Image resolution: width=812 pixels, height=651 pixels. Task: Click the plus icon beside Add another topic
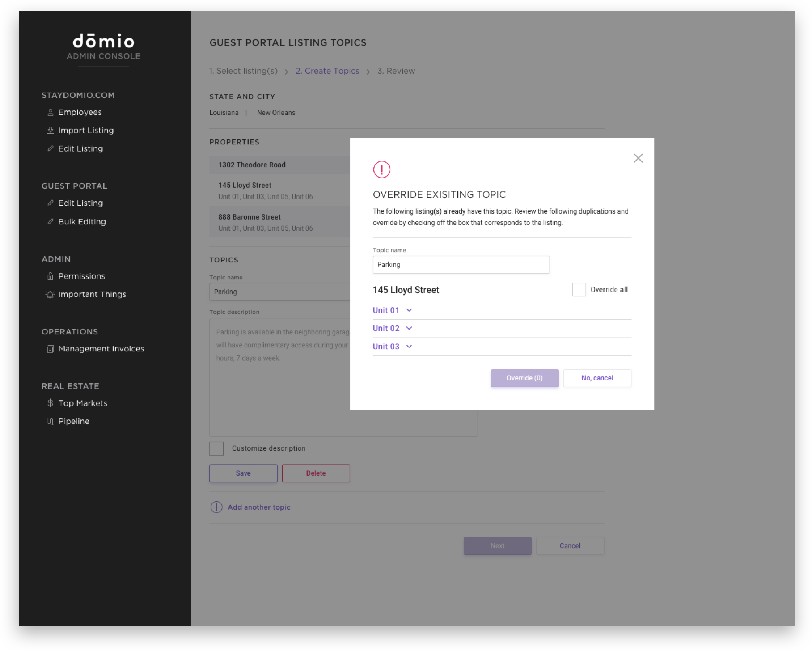click(x=216, y=507)
